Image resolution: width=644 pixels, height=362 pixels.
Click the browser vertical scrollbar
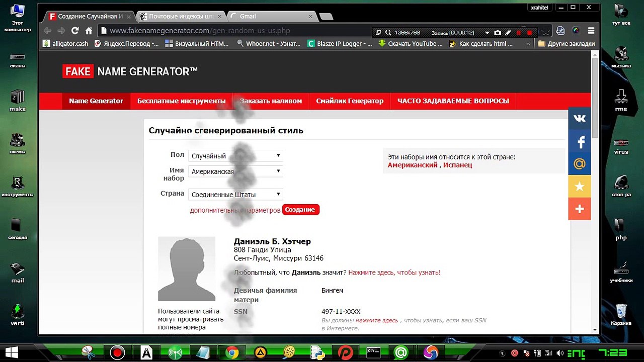[595, 98]
